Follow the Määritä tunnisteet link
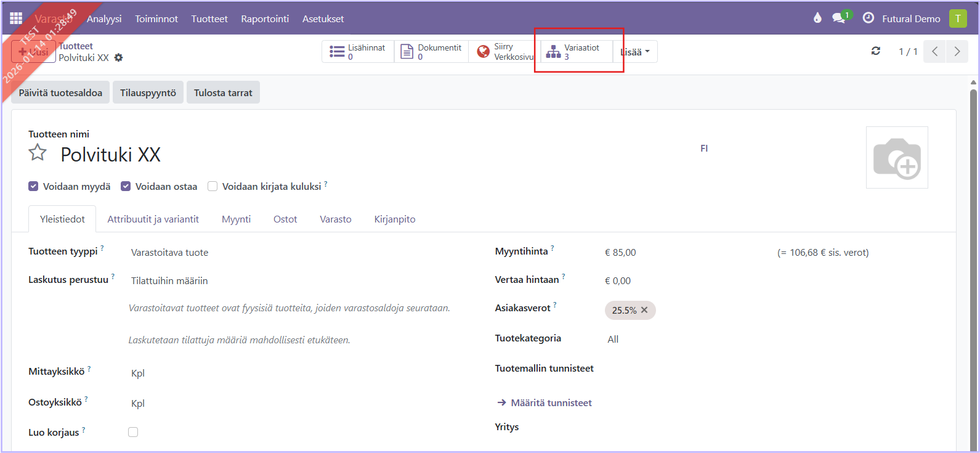The image size is (980, 453). (x=551, y=402)
